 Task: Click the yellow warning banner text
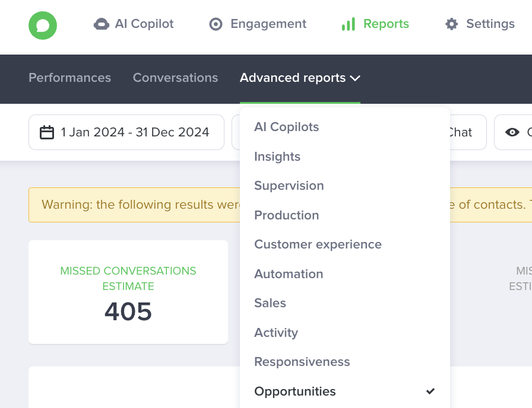point(141,205)
